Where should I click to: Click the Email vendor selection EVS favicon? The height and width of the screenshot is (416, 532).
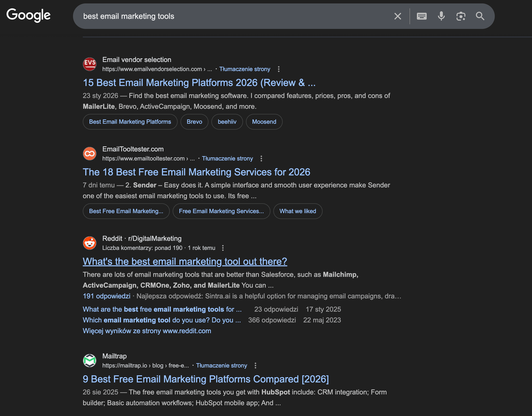[90, 64]
